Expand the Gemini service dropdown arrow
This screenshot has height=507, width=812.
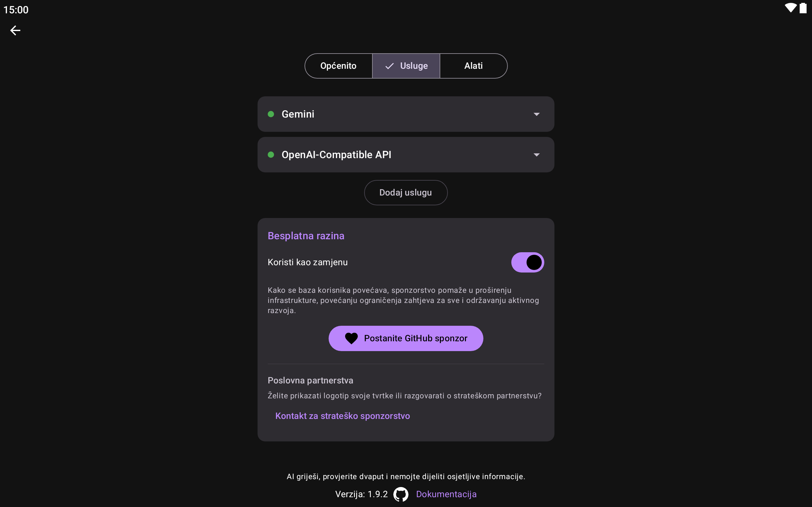(x=537, y=114)
